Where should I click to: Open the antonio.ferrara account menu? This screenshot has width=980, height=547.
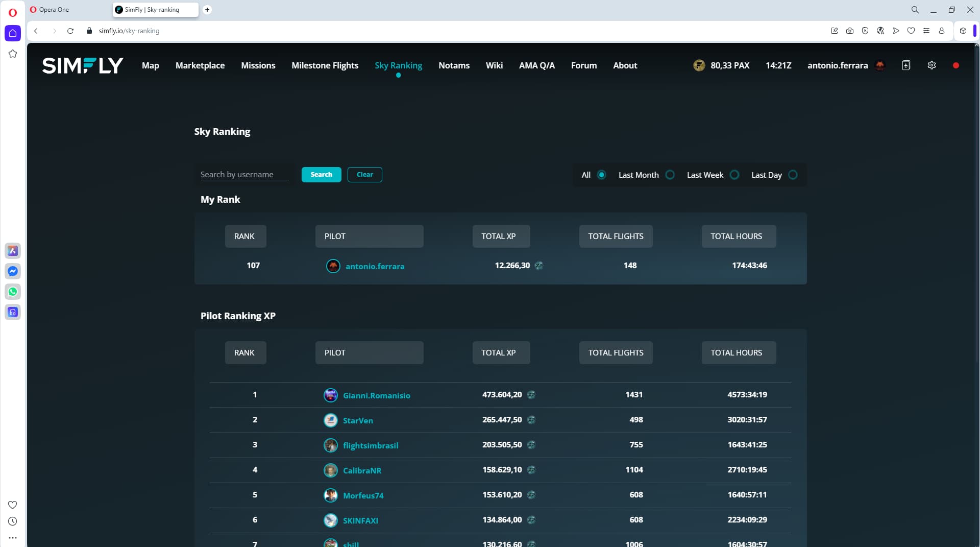click(x=838, y=65)
